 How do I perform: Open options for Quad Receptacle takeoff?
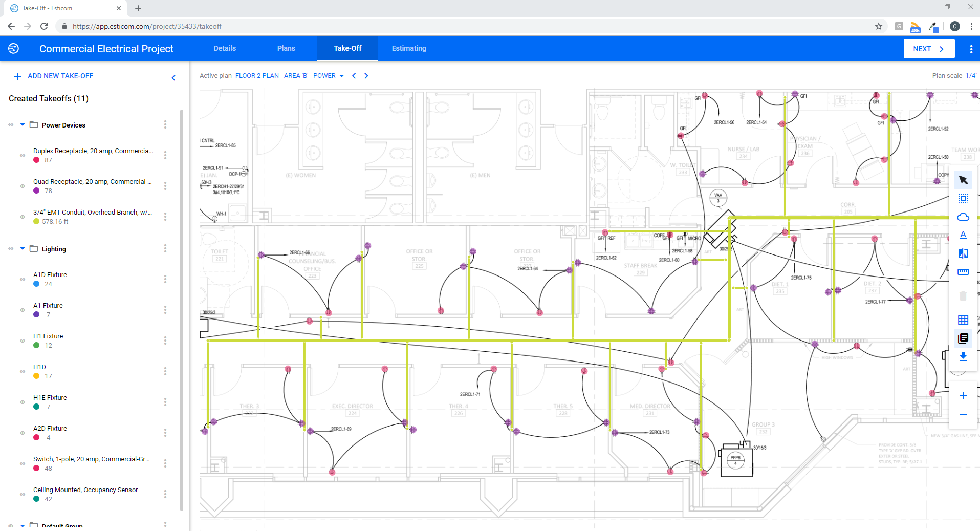[165, 186]
